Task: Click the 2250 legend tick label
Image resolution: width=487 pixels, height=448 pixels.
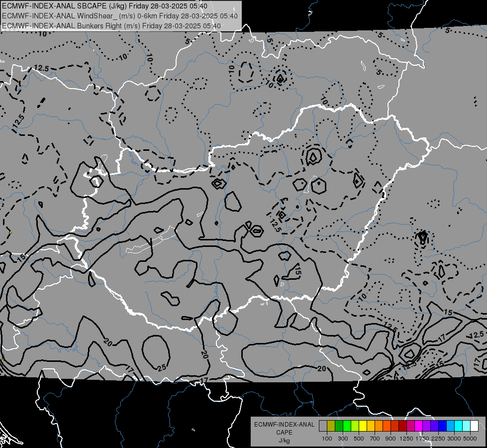Action: point(438,439)
